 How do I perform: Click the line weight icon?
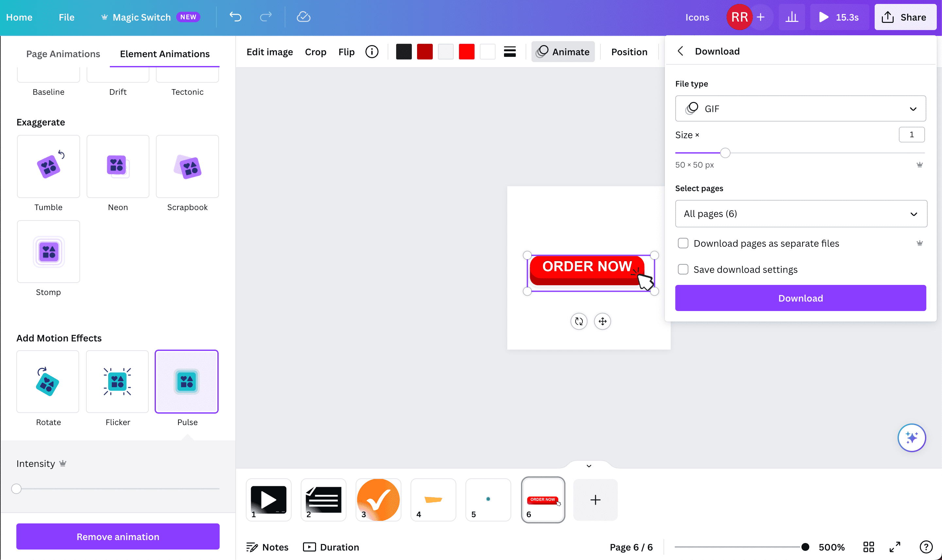(510, 52)
